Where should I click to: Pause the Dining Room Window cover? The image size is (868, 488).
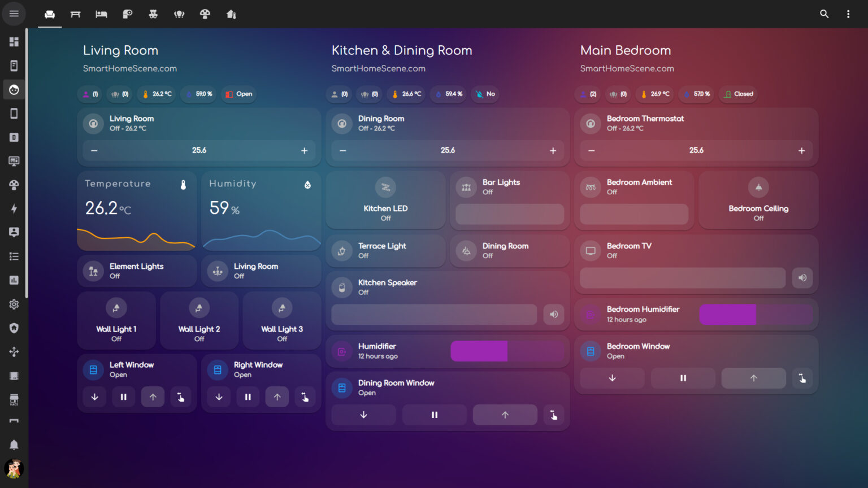click(x=435, y=415)
